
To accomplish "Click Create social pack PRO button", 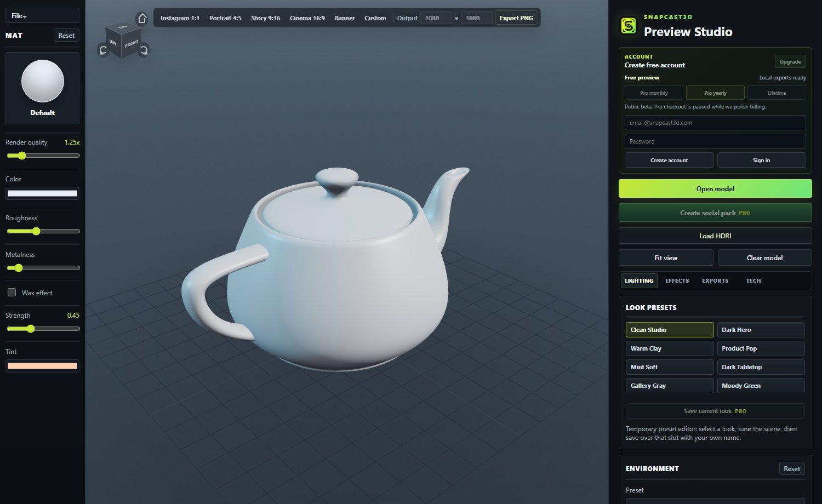I will click(715, 213).
